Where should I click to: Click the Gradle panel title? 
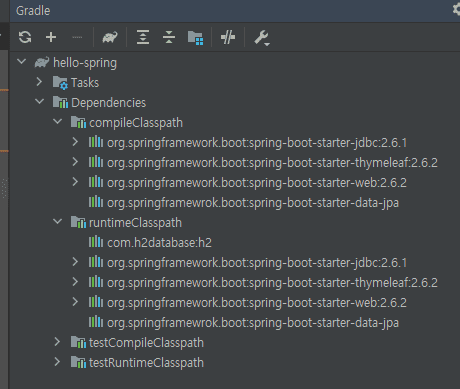click(x=33, y=11)
